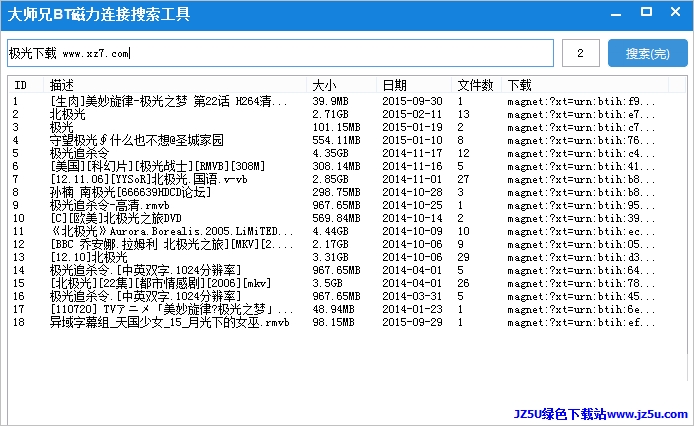Click the page number field showing 2
This screenshot has width=694, height=426.
tap(581, 53)
